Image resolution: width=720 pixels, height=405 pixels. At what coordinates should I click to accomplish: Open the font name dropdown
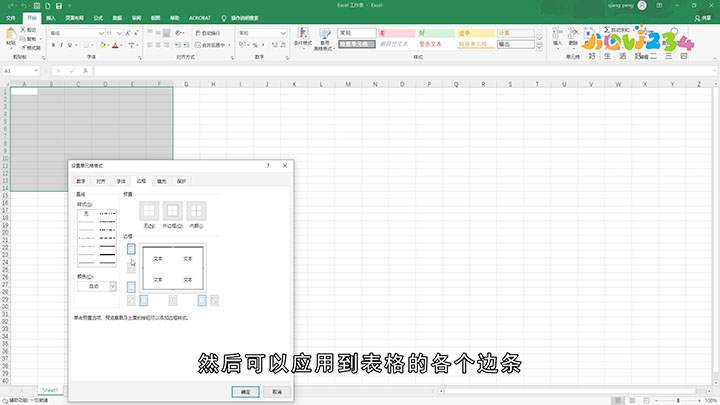pyautogui.click(x=101, y=33)
